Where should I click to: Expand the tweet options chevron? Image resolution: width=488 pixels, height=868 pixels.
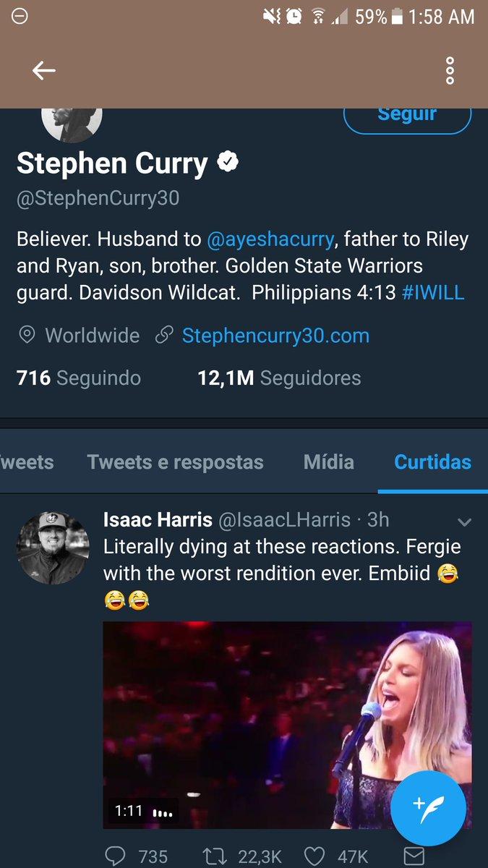(464, 522)
